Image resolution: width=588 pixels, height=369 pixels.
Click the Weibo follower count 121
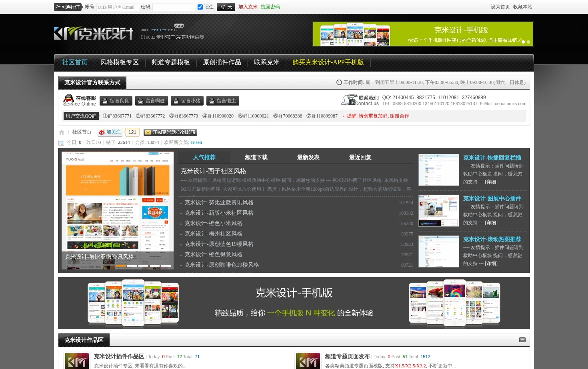point(132,132)
